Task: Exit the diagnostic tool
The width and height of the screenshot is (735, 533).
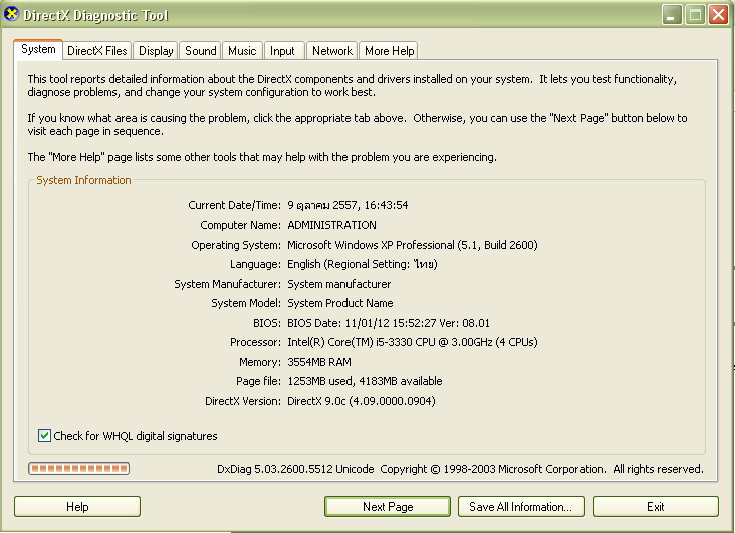Action: [x=655, y=507]
